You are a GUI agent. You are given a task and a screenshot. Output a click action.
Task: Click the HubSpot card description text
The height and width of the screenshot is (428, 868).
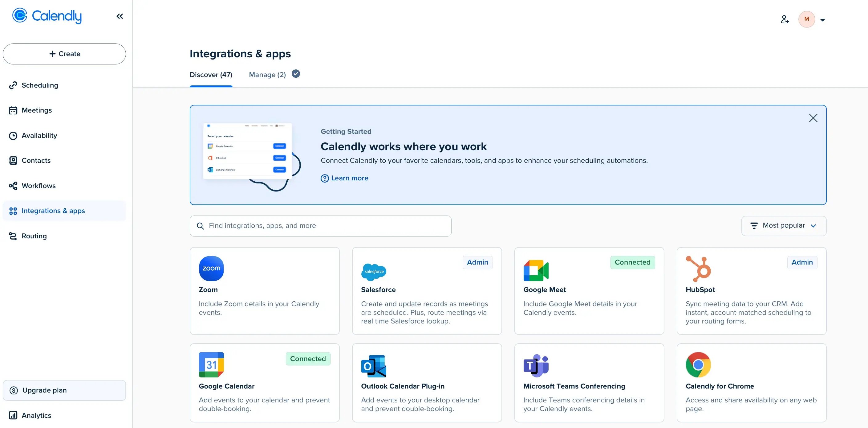coord(748,313)
